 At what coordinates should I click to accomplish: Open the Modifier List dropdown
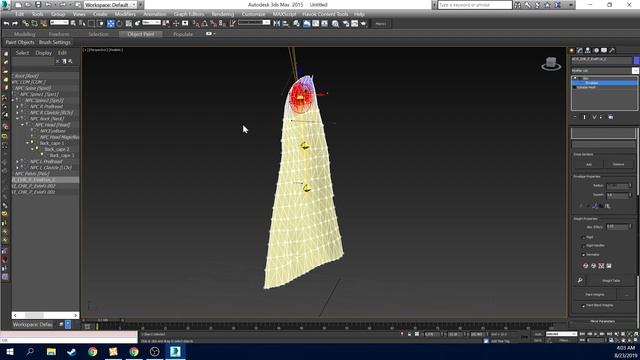pyautogui.click(x=635, y=71)
